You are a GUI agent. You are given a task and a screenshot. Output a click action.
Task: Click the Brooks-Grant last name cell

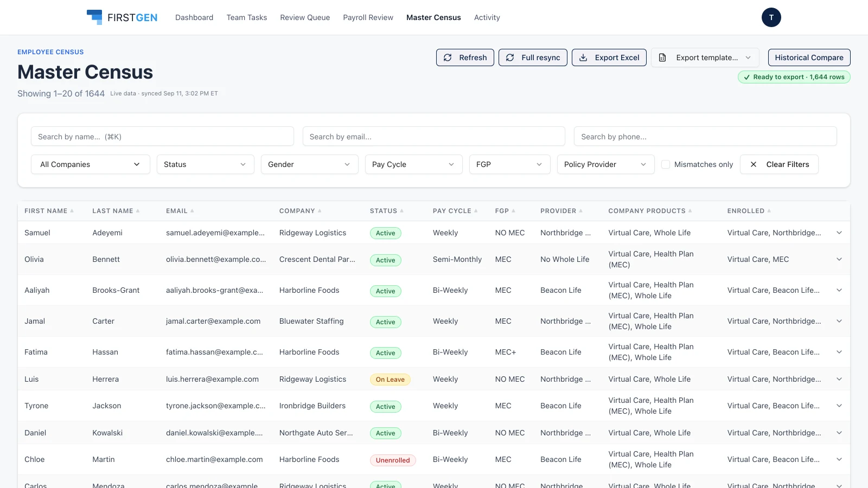(116, 290)
